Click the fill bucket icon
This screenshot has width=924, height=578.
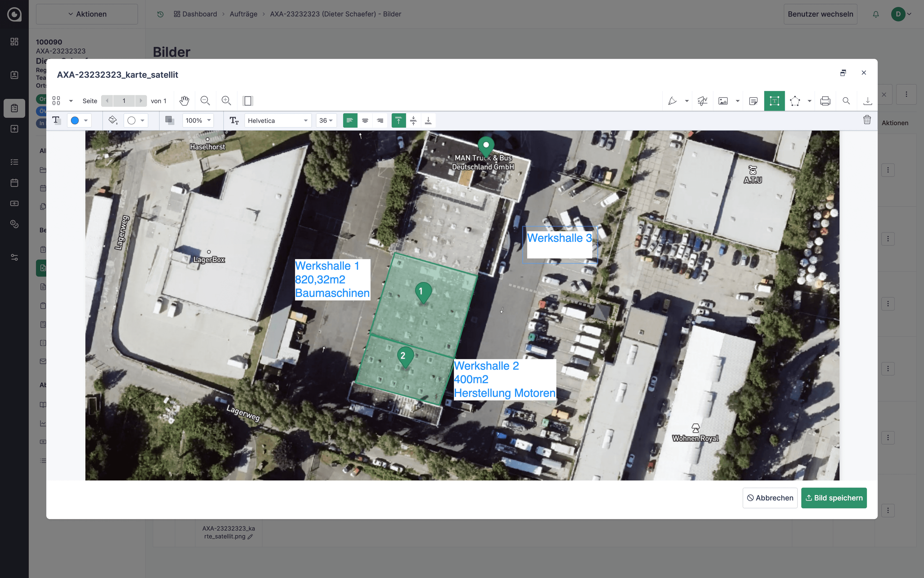(x=112, y=120)
